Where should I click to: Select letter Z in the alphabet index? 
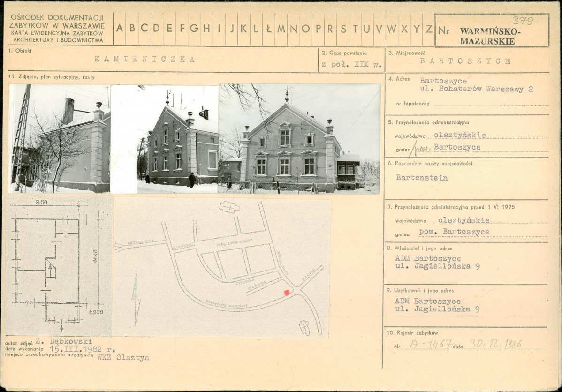pyautogui.click(x=429, y=29)
